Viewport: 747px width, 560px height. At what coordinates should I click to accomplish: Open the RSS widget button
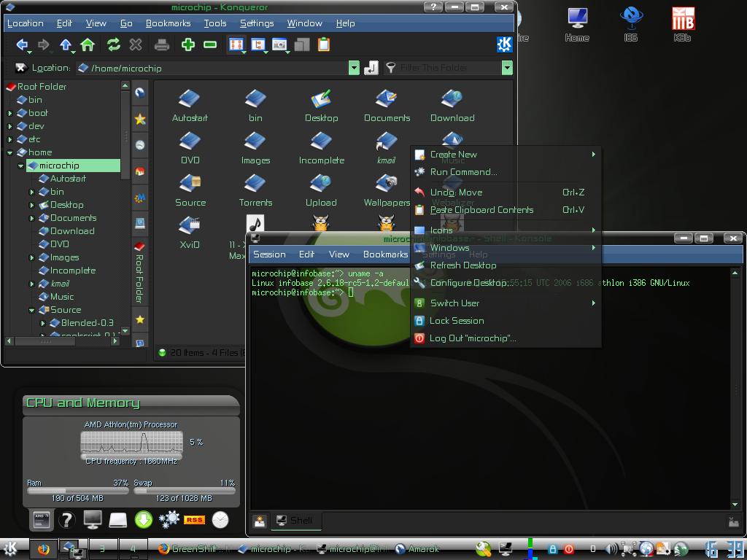pyautogui.click(x=194, y=519)
